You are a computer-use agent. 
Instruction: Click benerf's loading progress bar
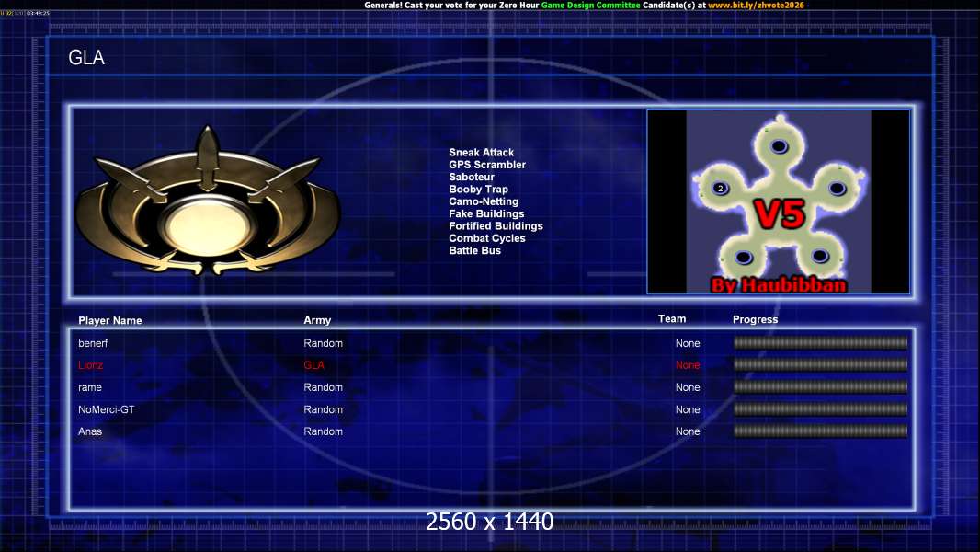tap(820, 342)
